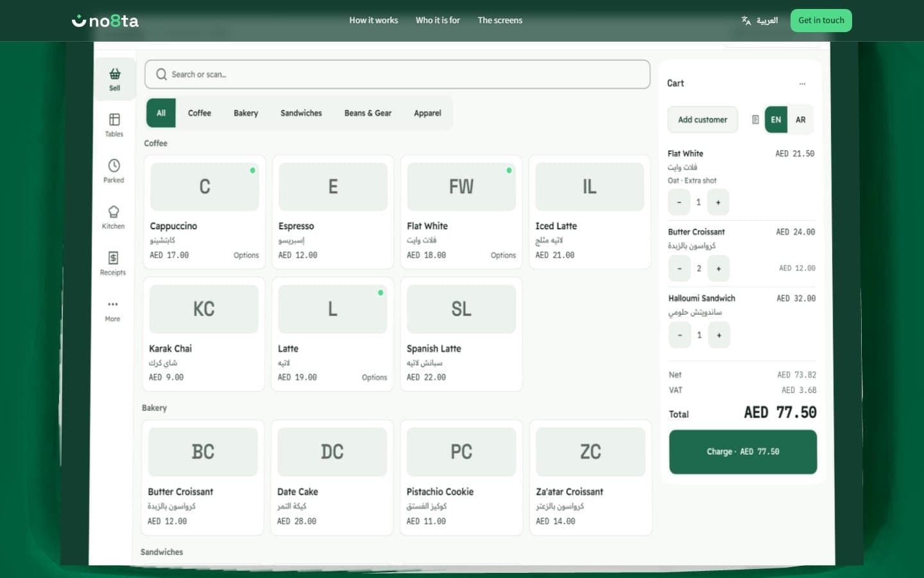Image resolution: width=924 pixels, height=578 pixels.
Task: Select the Coffee category tab
Action: coord(200,113)
